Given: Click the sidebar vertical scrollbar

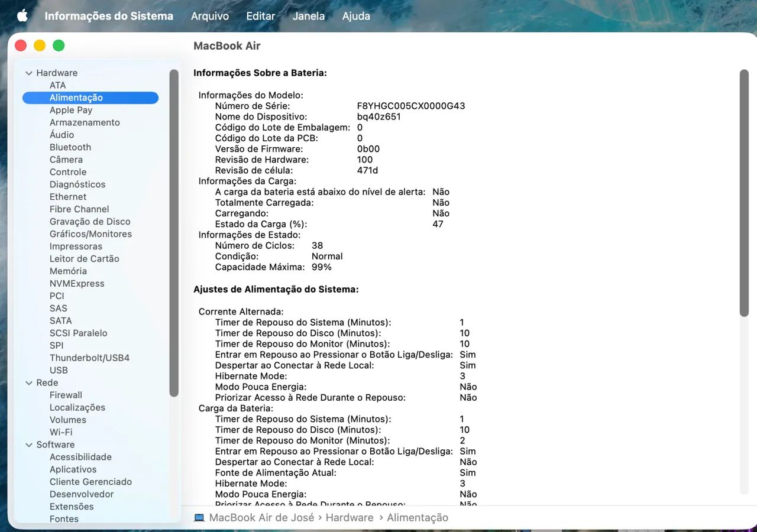Looking at the screenshot, I should click(x=174, y=233).
